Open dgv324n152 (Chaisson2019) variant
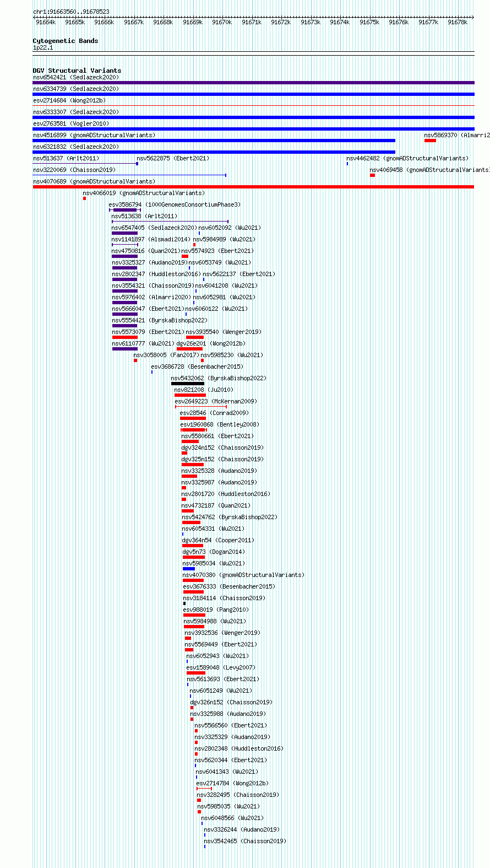The width and height of the screenshot is (490, 868). [222, 448]
